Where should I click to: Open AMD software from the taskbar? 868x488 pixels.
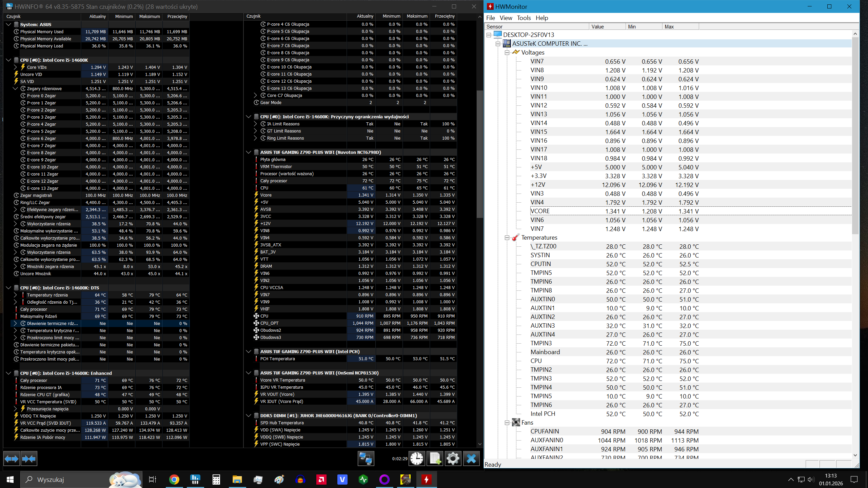(x=321, y=480)
